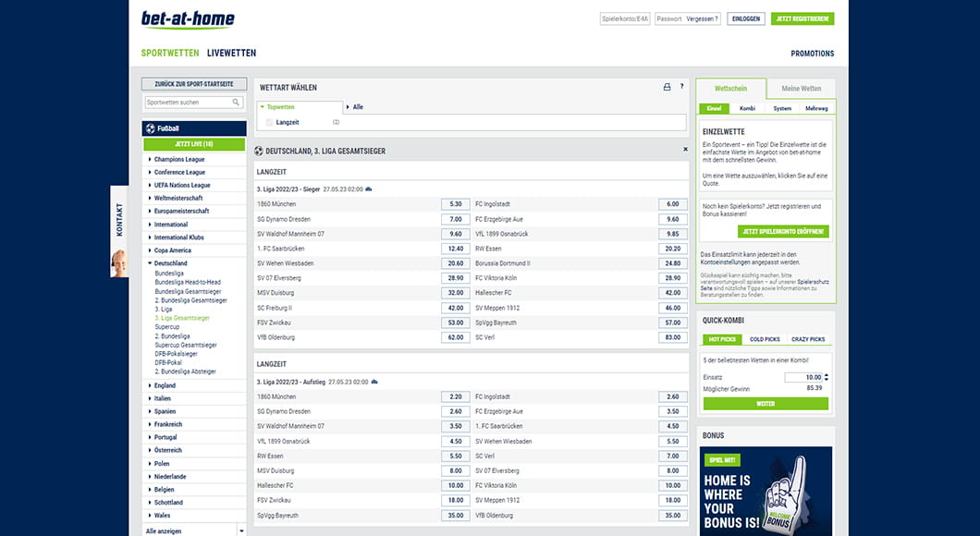
Task: Tick the Langzeit checkbox
Action: click(x=269, y=122)
